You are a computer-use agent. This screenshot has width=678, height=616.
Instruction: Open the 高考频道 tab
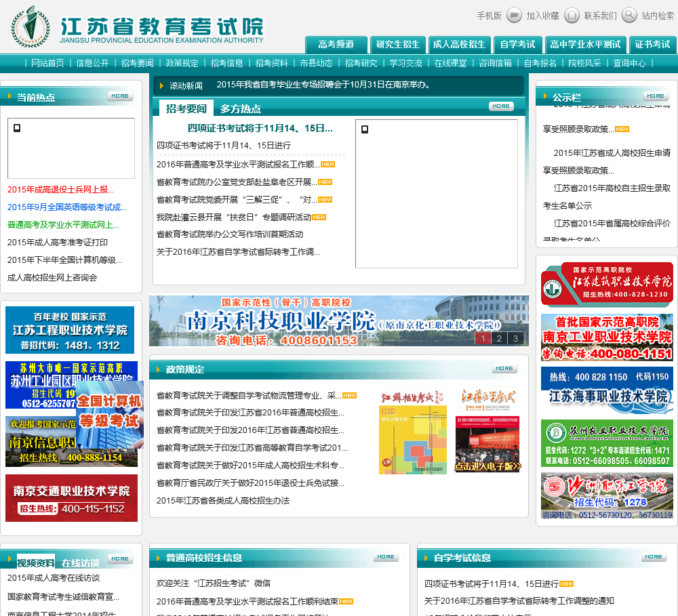[336, 45]
